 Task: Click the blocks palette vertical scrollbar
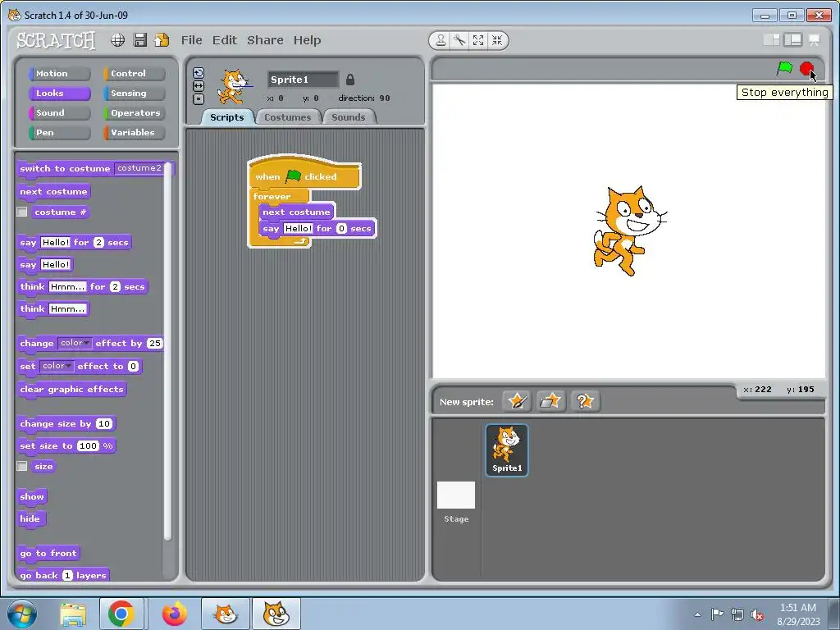(x=167, y=351)
